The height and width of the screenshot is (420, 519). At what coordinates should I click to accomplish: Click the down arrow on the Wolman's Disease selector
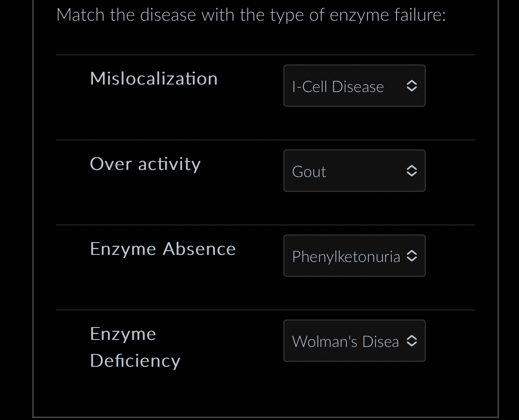[412, 343]
